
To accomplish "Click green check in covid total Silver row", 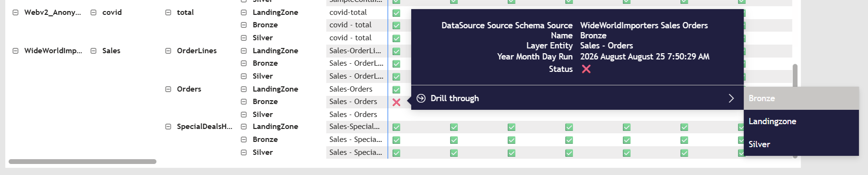I will (396, 38).
